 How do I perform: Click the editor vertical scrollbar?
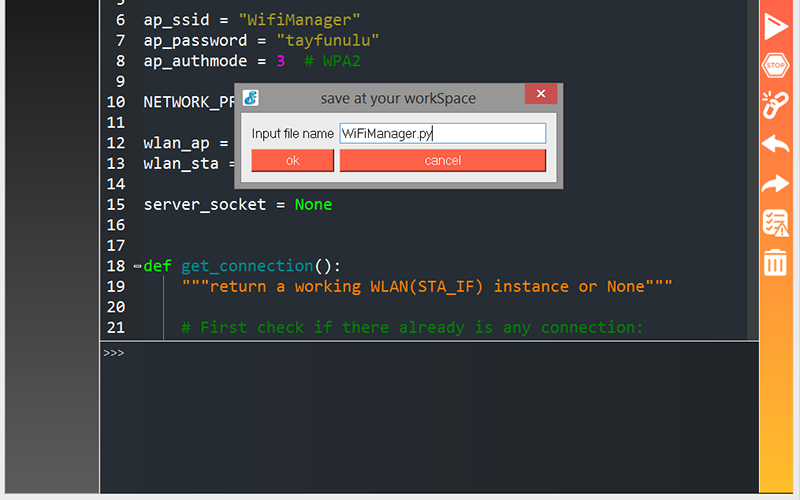pos(753,170)
